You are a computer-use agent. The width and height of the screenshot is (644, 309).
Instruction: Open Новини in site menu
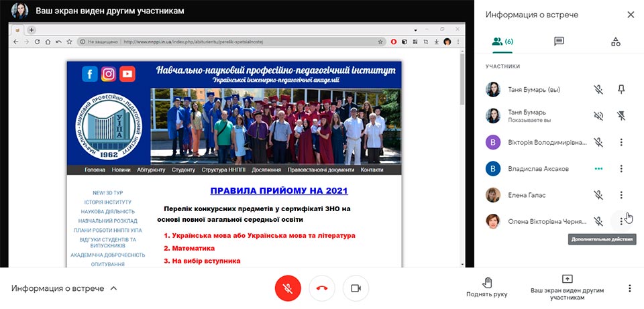[121, 170]
